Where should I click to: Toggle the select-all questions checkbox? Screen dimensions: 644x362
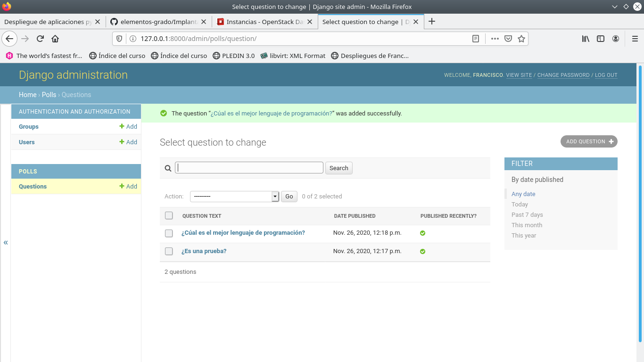pos(169,215)
